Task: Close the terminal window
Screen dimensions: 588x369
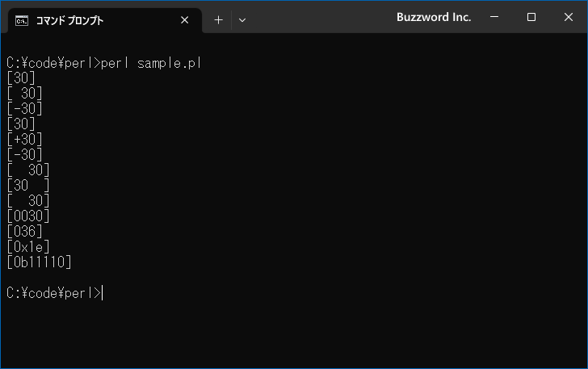Action: 569,17
